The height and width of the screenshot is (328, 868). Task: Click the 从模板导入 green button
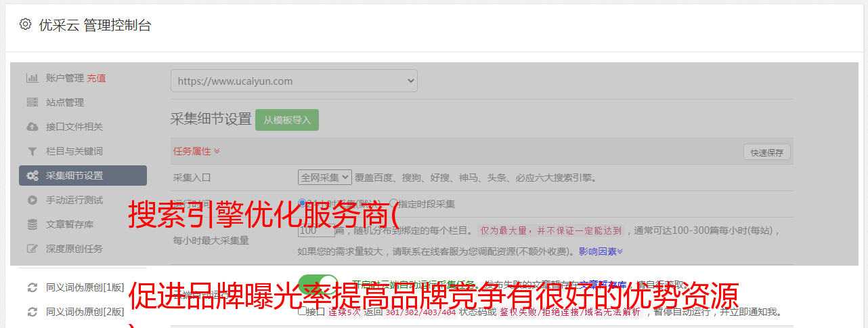pos(287,120)
